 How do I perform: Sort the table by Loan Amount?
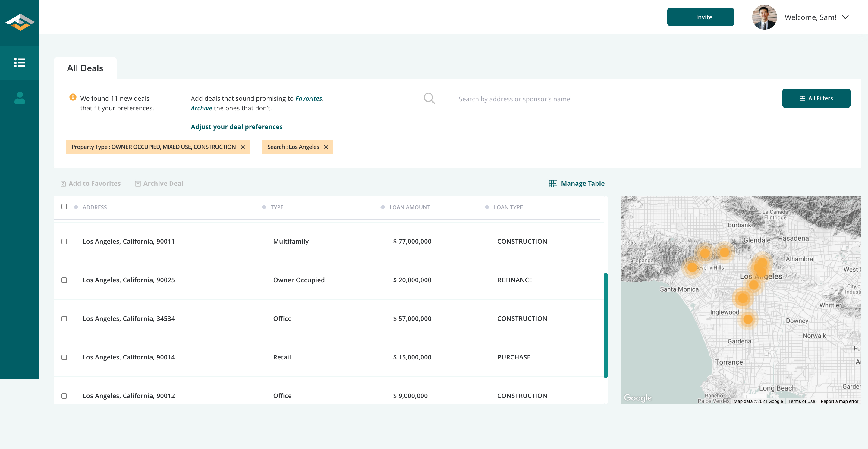pyautogui.click(x=382, y=207)
